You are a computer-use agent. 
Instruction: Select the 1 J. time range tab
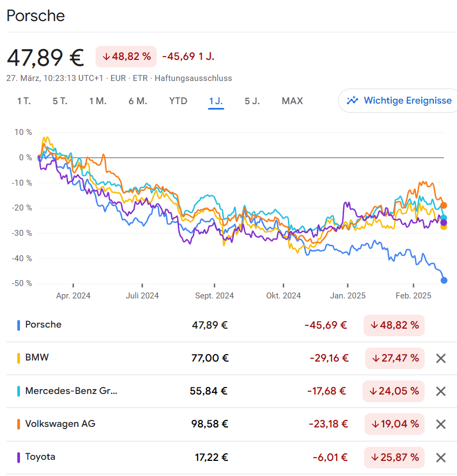point(216,101)
